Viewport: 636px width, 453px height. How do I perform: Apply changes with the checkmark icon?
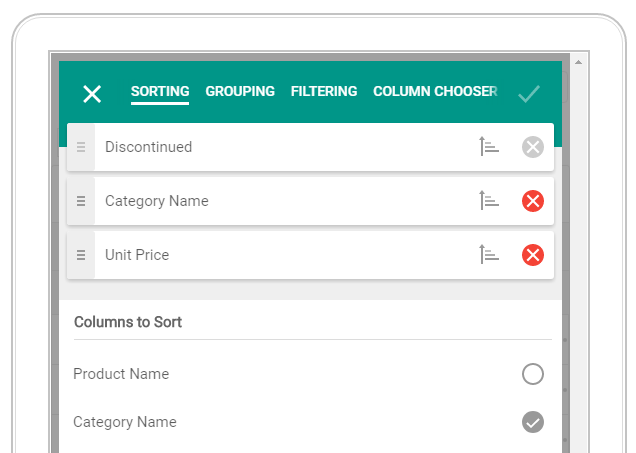(529, 94)
